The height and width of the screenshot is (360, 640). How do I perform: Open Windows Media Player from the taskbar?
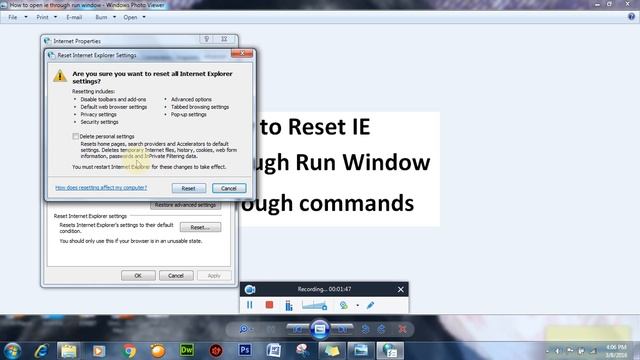[98, 351]
